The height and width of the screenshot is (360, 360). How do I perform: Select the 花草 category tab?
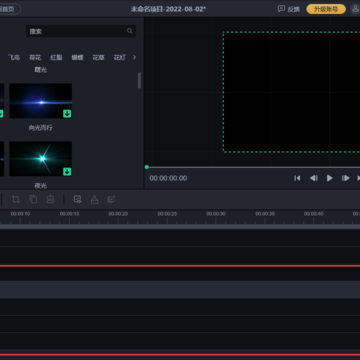pyautogui.click(x=98, y=57)
